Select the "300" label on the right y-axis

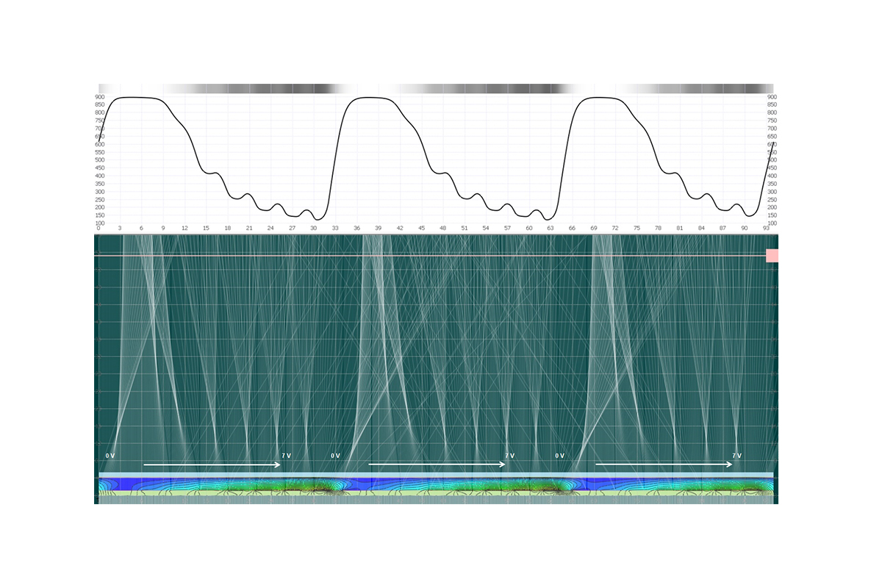[772, 192]
